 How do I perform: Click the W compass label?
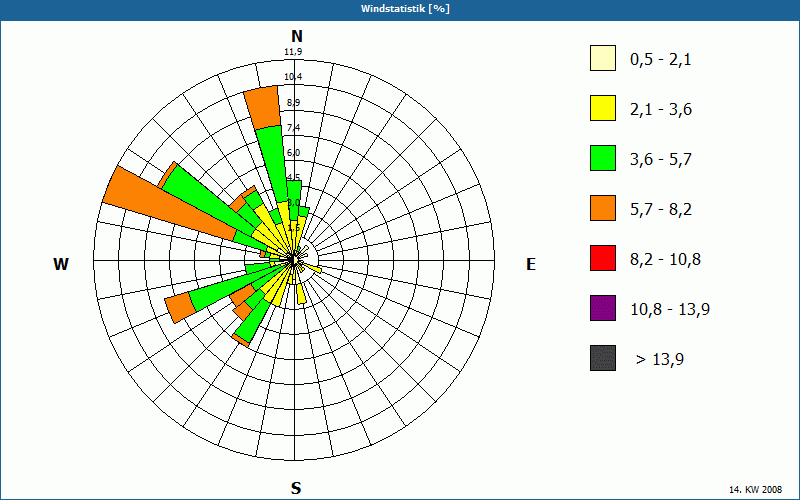61,264
